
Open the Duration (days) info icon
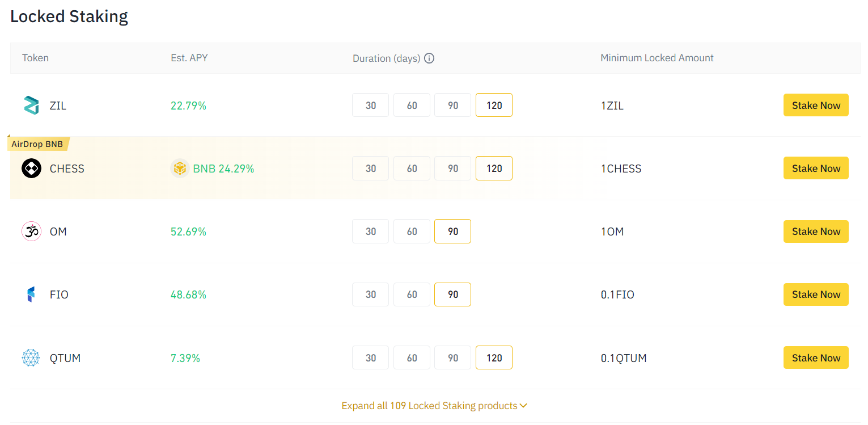tap(429, 58)
